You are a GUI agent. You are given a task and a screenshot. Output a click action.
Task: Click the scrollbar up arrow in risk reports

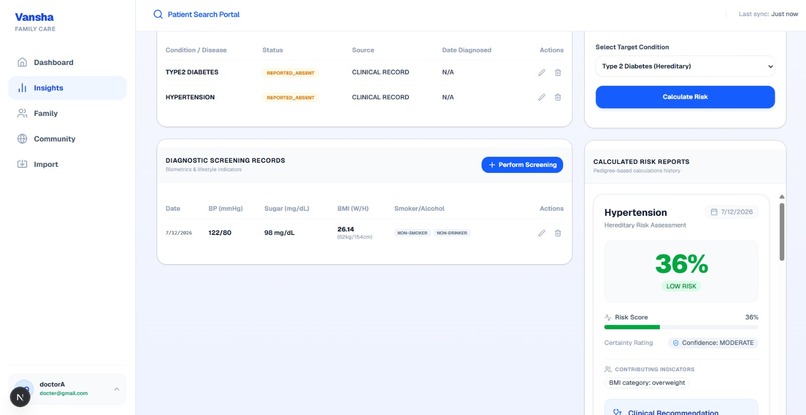782,197
